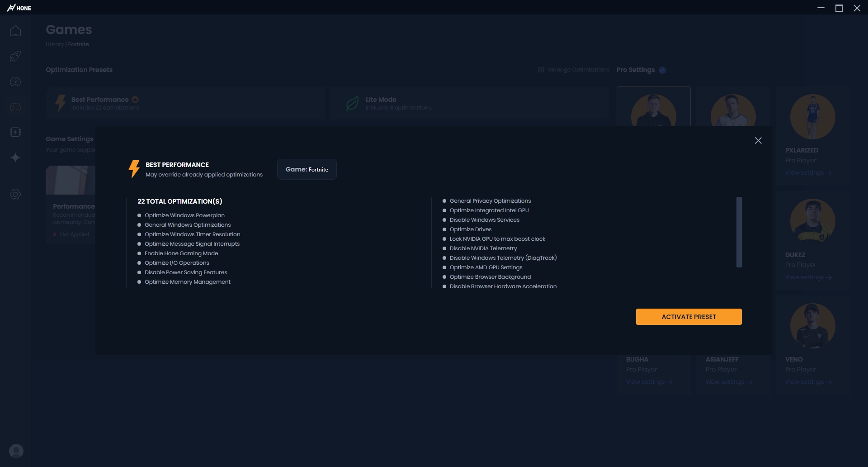Viewport: 868px width, 467px height.
Task: Open the Settings gear icon in sidebar
Action: [15, 195]
